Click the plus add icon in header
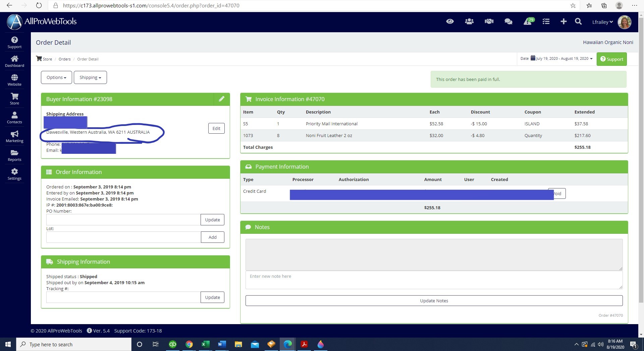This screenshot has height=351, width=644. (x=563, y=21)
